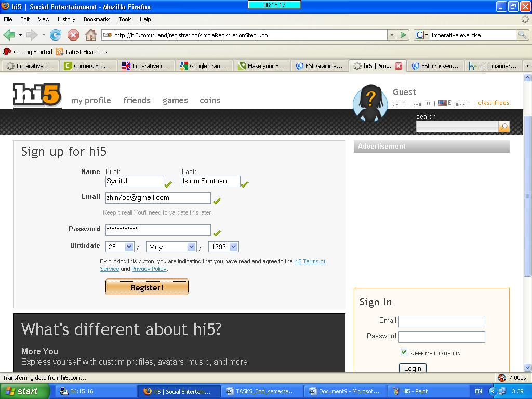The image size is (532, 399).
Task: Open the friends navigation link
Action: click(x=137, y=100)
